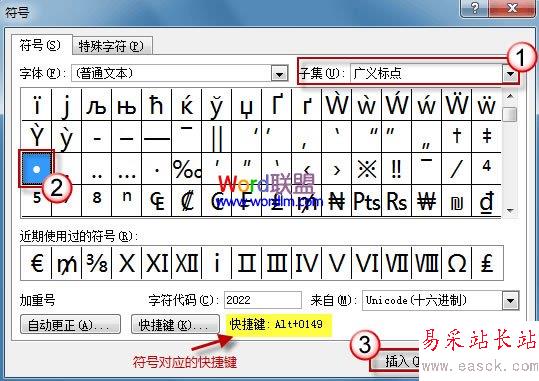
Task: Click the 字符代码 field showing 2022
Action: pyautogui.click(x=263, y=300)
